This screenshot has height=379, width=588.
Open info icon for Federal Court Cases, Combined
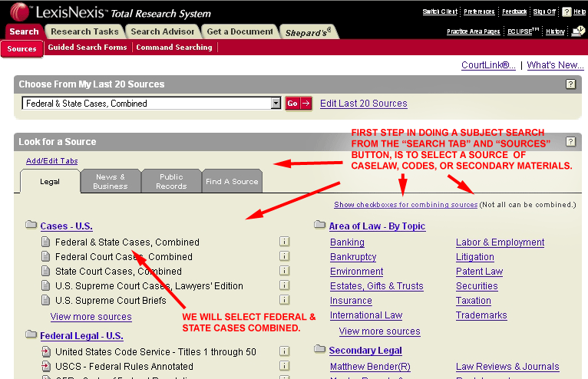click(x=284, y=256)
